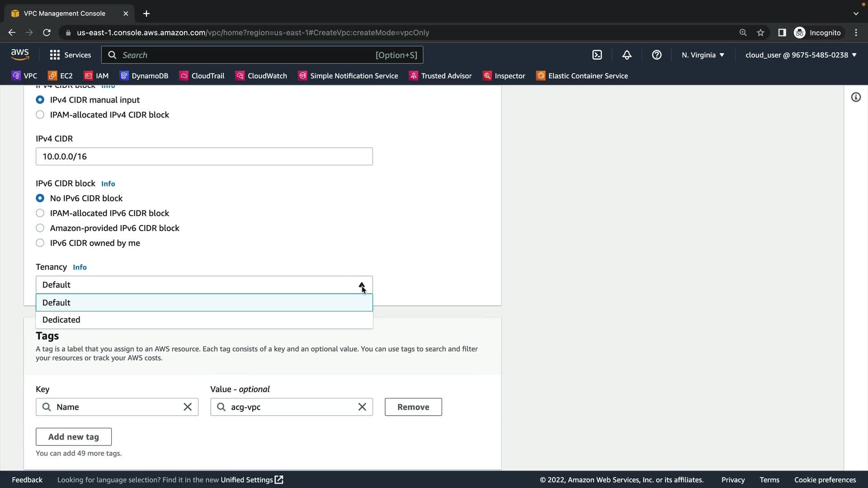The height and width of the screenshot is (488, 868).
Task: Open the info panel icon at right
Action: click(856, 97)
